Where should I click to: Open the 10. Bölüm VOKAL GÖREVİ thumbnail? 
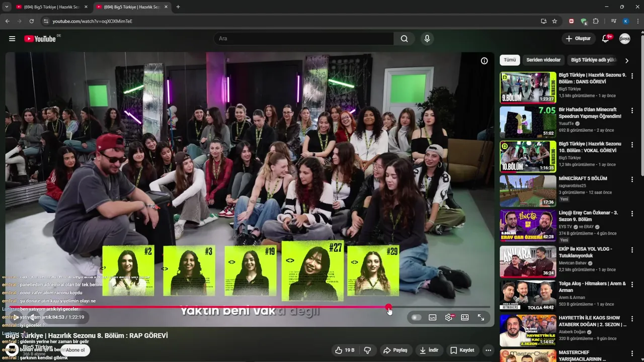coord(528,156)
